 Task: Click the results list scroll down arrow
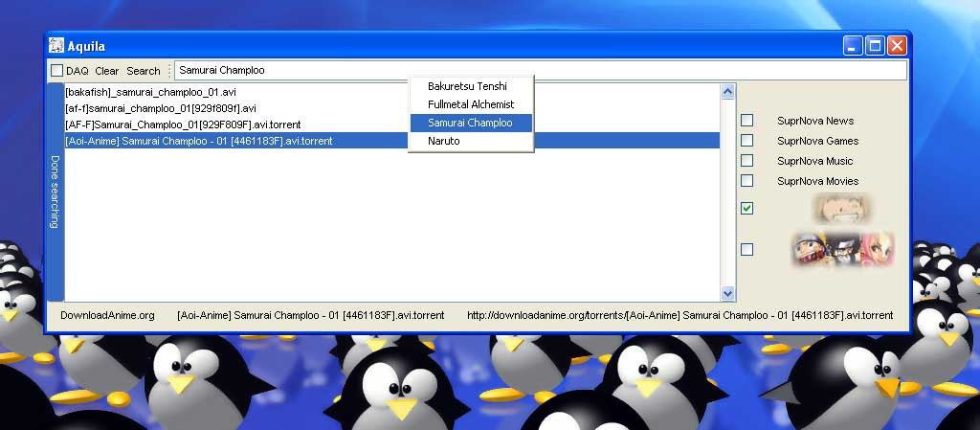(x=727, y=292)
